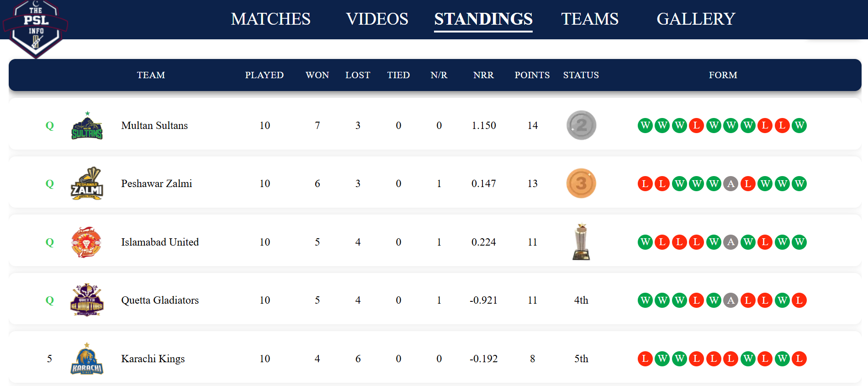Switch to the Teams tab
Screen dimensions: 868x386
click(590, 19)
